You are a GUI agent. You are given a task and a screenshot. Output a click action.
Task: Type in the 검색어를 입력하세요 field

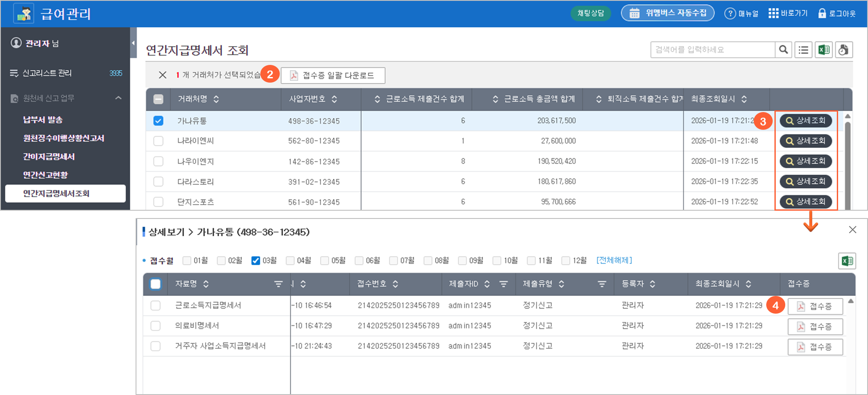713,50
